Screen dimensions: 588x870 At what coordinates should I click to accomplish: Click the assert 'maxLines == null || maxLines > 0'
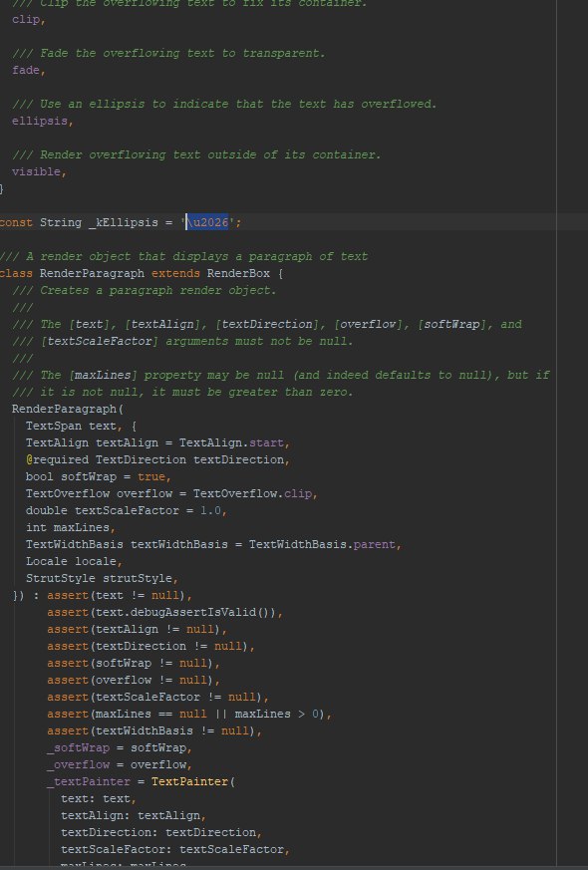point(206,714)
